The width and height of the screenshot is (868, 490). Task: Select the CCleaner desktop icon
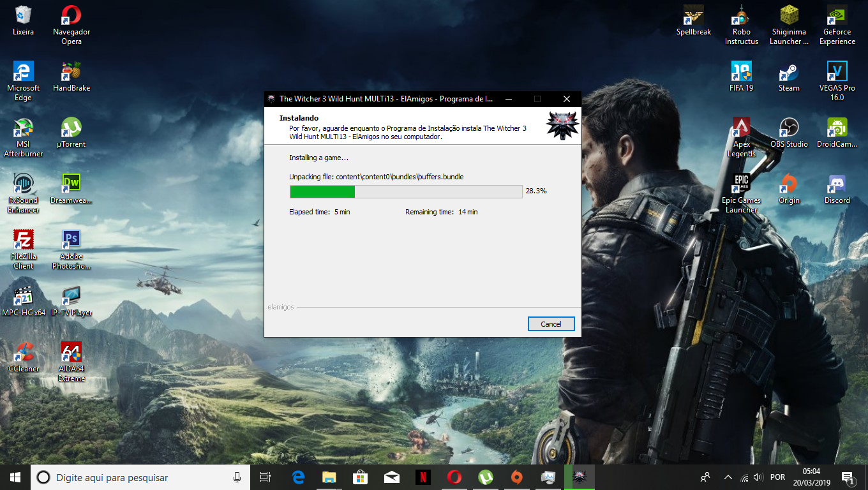click(x=24, y=358)
